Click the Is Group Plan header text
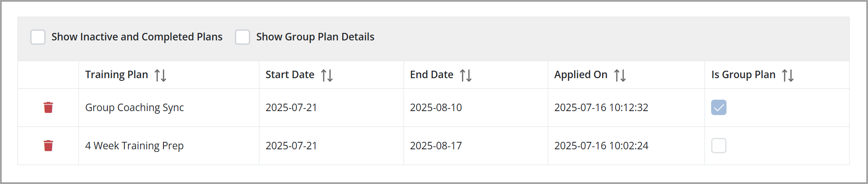The width and height of the screenshot is (868, 184). 743,75
